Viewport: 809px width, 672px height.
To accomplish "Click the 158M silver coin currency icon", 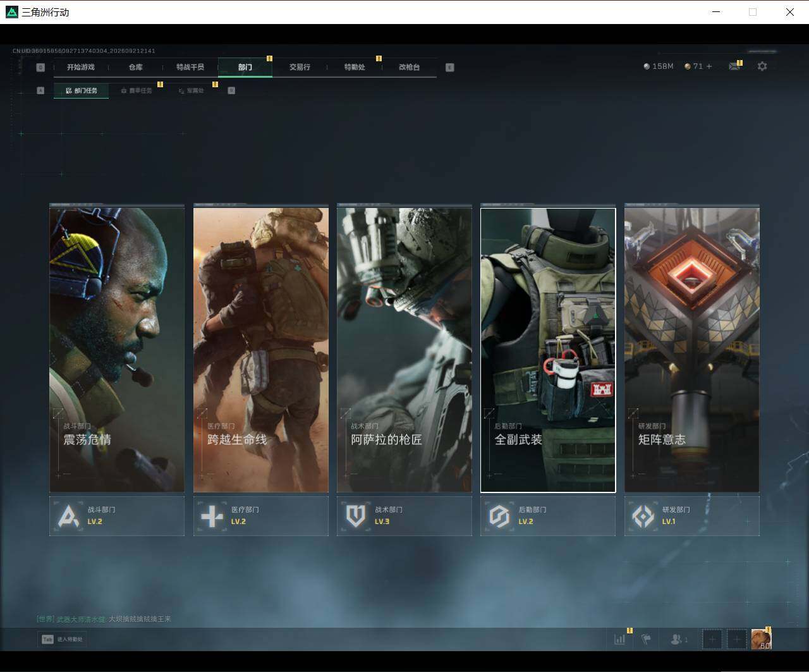I will pos(647,66).
